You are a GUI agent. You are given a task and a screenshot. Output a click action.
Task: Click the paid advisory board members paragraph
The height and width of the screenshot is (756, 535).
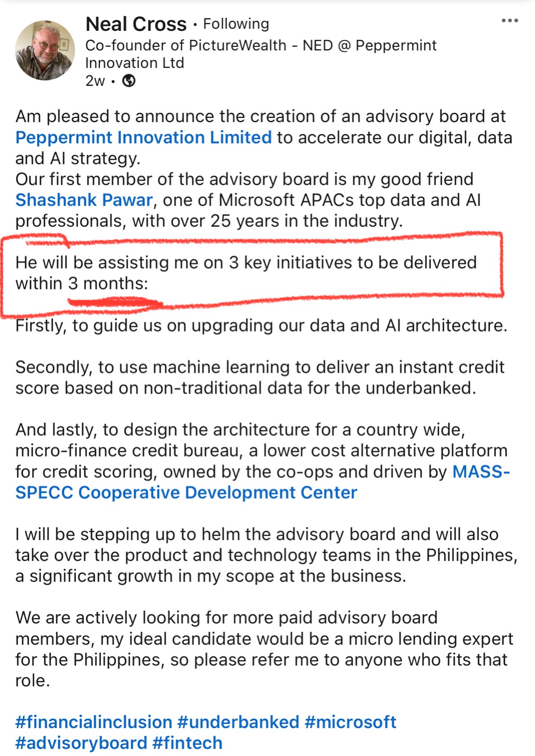point(264,649)
